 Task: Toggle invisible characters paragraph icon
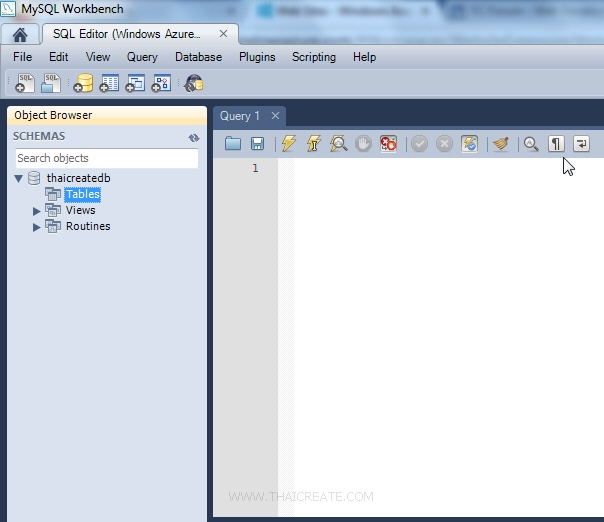pos(556,144)
